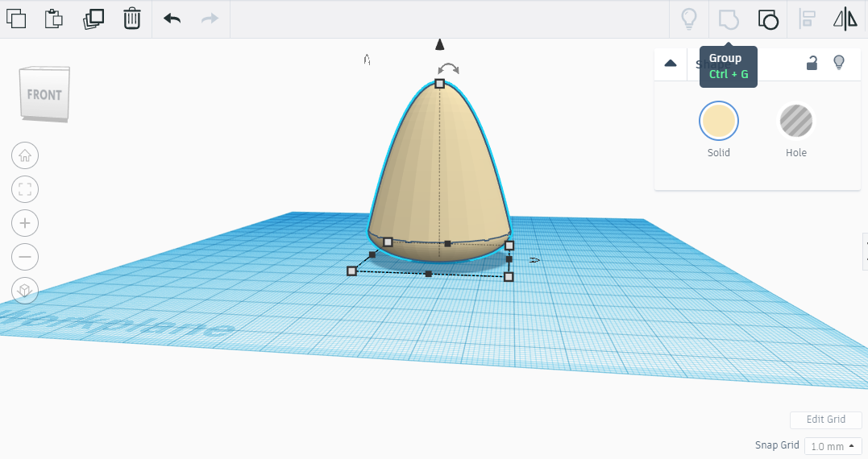Collapse the Shape inspector panel
Image resolution: width=868 pixels, height=459 pixels.
tap(671, 64)
